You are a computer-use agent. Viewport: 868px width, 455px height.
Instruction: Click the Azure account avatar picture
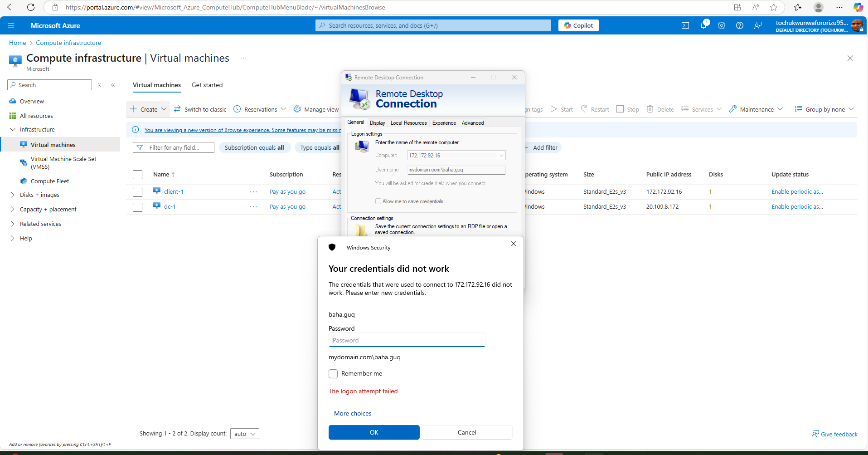pos(857,25)
